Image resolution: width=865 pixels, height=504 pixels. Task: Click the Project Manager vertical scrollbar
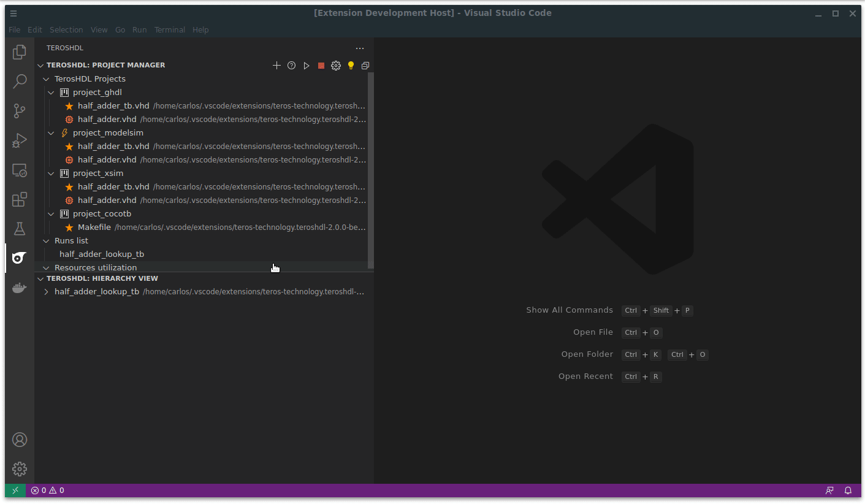coord(370,170)
